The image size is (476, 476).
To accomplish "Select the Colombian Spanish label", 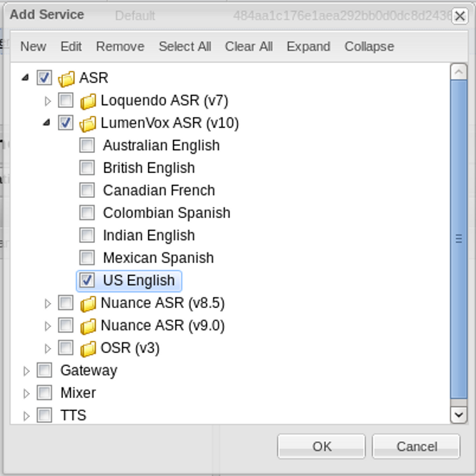I will 167,213.
